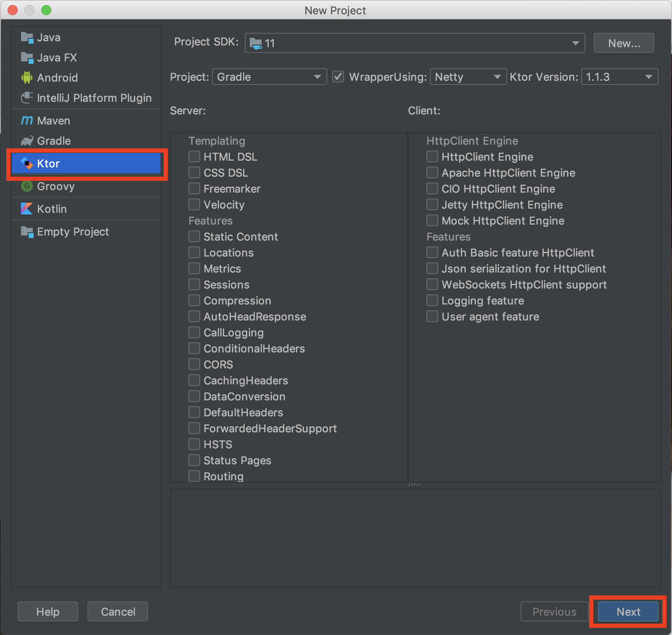Viewport: 672px width, 635px height.
Task: Enable Apache HttpClient Engine checkbox
Action: point(432,173)
